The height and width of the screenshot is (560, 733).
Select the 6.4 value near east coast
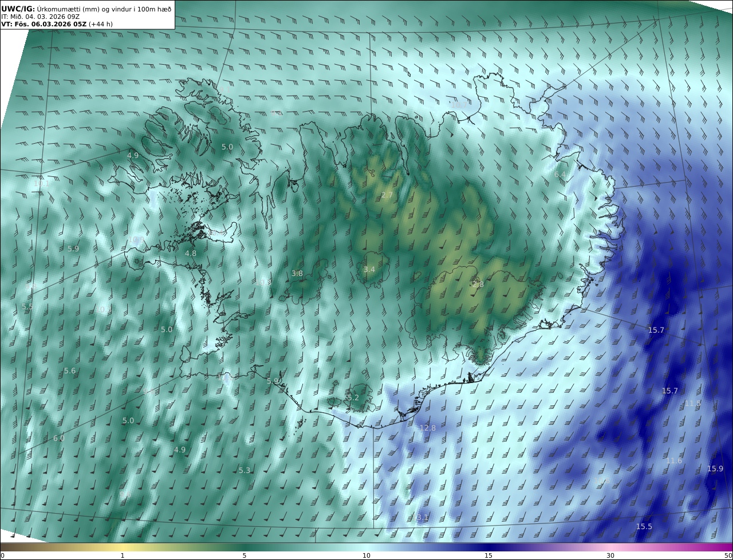click(x=560, y=174)
